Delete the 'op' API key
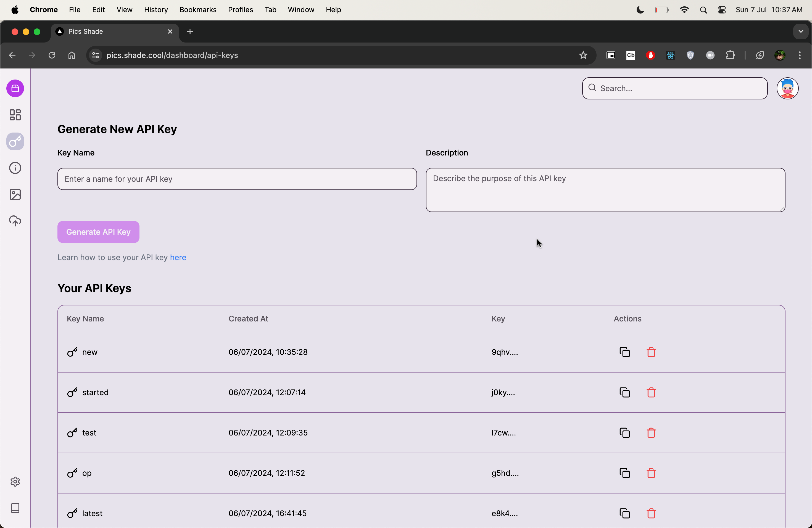The image size is (812, 528). coord(651,473)
